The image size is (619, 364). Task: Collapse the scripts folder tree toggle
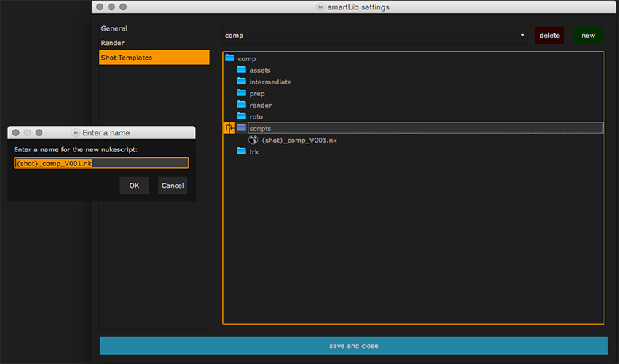pyautogui.click(x=229, y=128)
